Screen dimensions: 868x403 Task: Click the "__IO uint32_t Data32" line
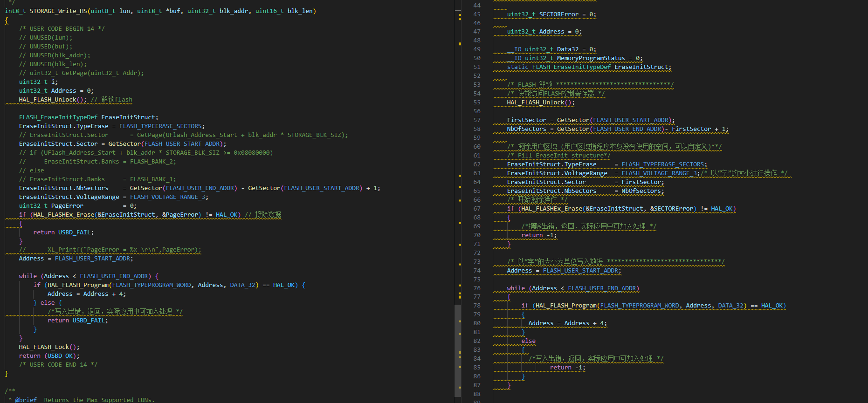[551, 49]
